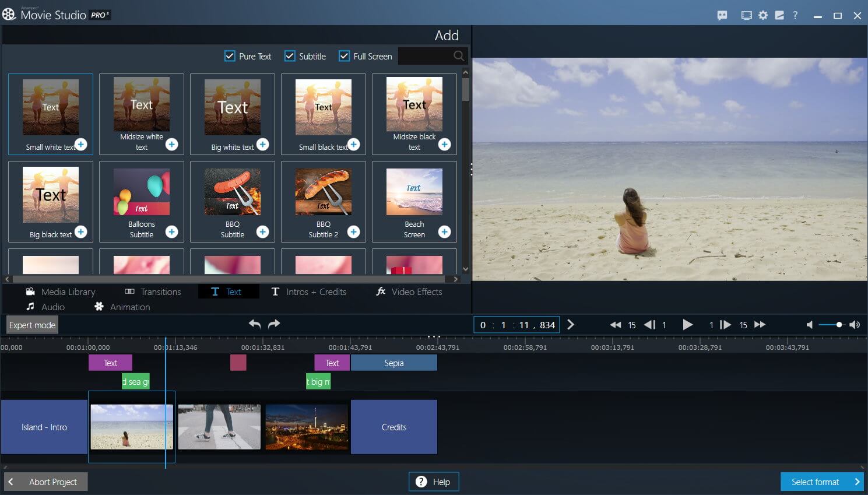
Task: Open Select format with the arrow chevron
Action: [856, 482]
